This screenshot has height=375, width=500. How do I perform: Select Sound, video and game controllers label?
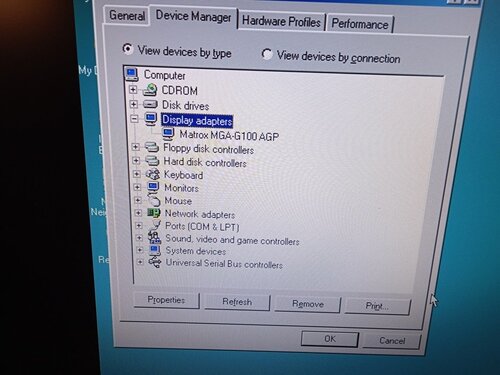tap(232, 240)
